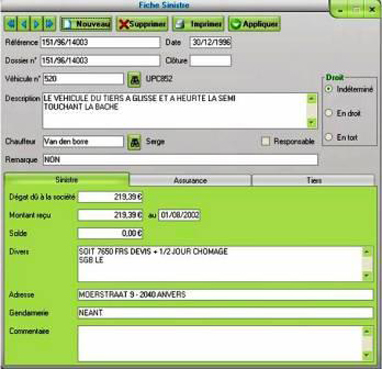Click the Véhicule n° field
382x369 pixels.
coord(83,79)
